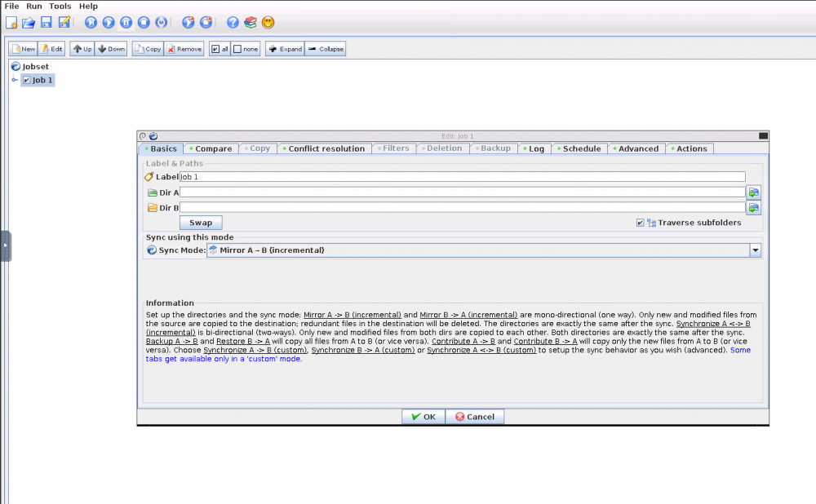Click the blue play synchronize icon

pos(109,22)
